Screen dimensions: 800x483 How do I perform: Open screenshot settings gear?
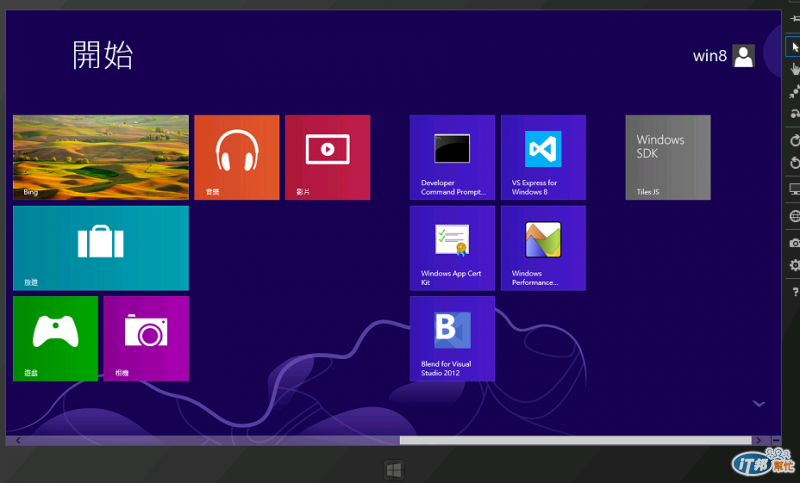(794, 265)
